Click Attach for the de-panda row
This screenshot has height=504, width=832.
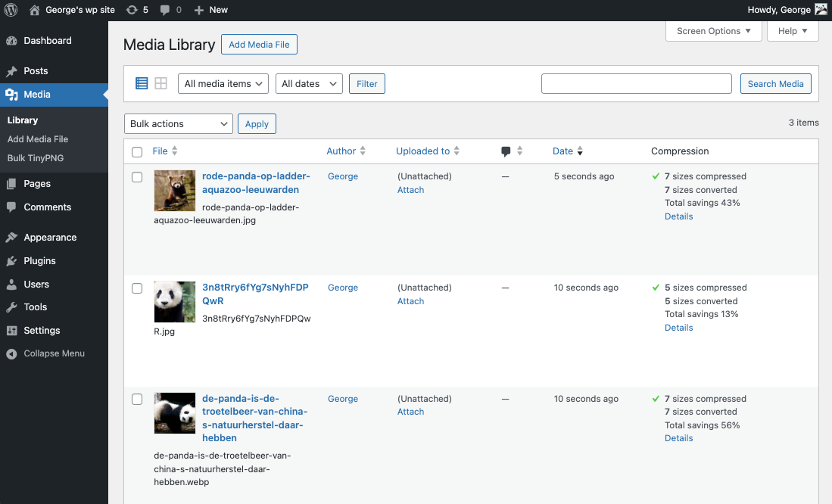click(x=410, y=412)
